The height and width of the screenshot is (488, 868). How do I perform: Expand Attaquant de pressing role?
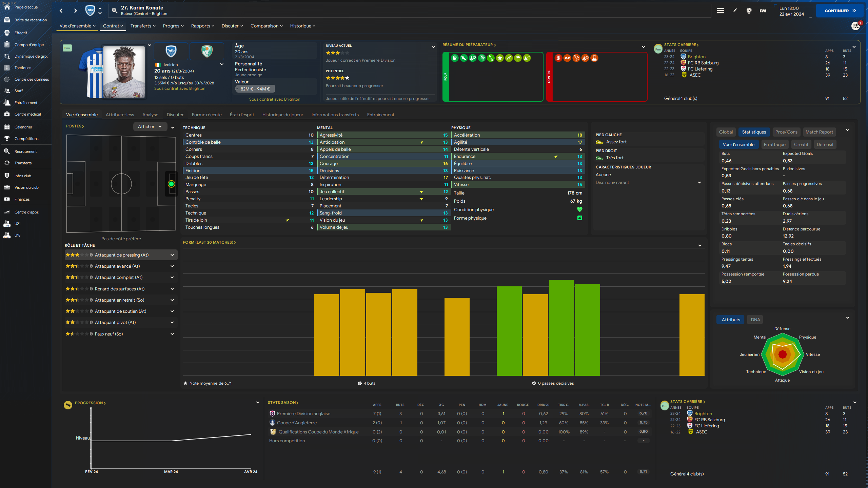(x=172, y=255)
